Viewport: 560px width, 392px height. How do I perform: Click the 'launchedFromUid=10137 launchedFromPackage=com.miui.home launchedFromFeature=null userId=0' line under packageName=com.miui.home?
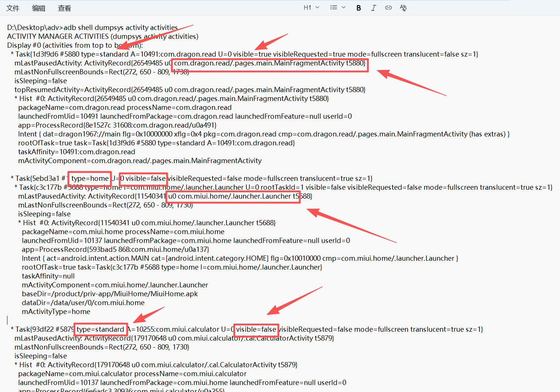coord(186,241)
